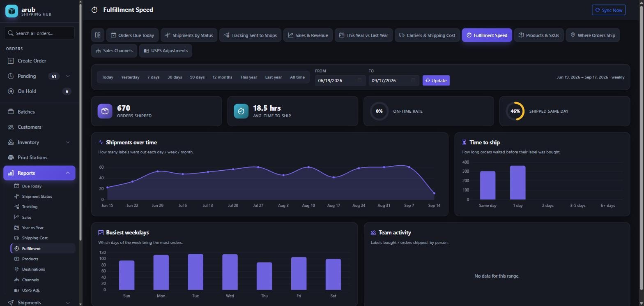Click the calendar icon in From date
This screenshot has height=306, width=644.
coord(359,81)
